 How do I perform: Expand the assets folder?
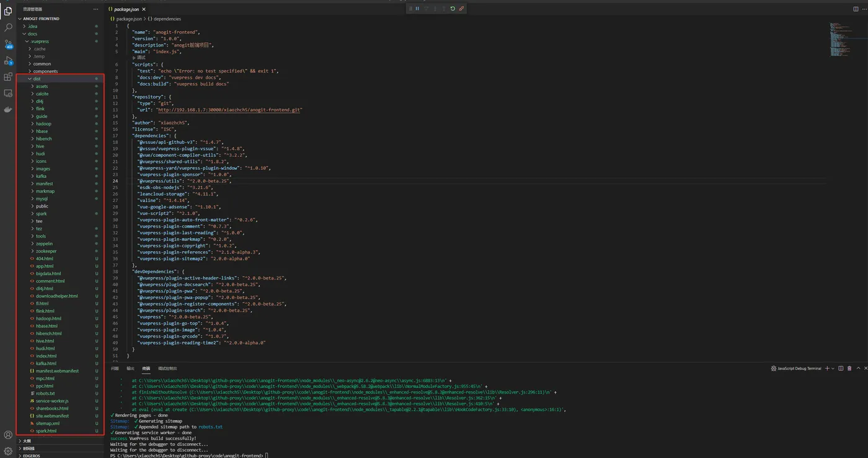point(42,86)
